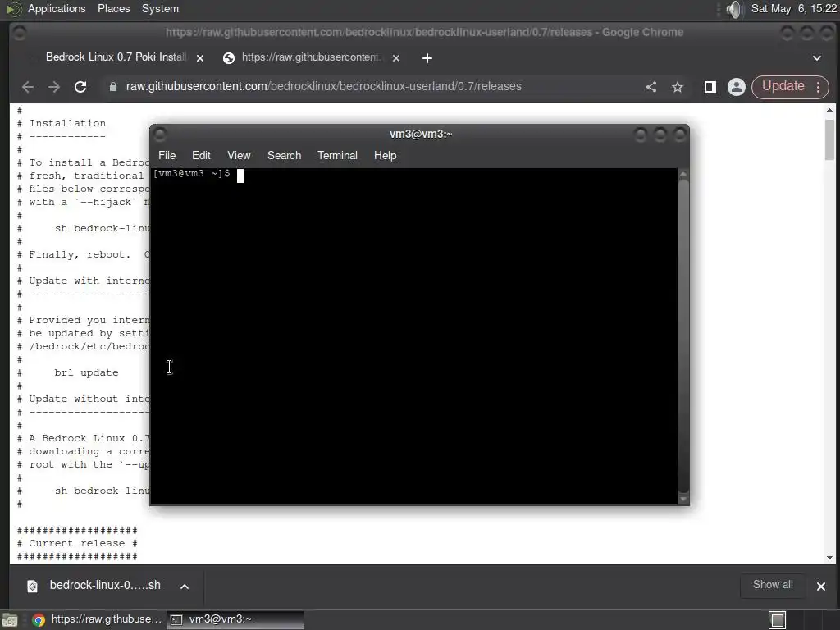
Task: Open the Applications menu in the top panel
Action: [x=57, y=8]
